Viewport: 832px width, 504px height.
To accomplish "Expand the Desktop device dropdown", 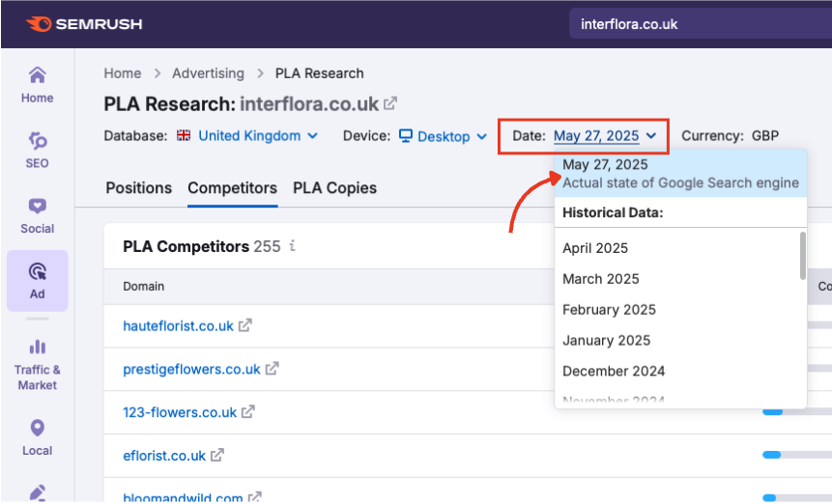I will click(443, 137).
